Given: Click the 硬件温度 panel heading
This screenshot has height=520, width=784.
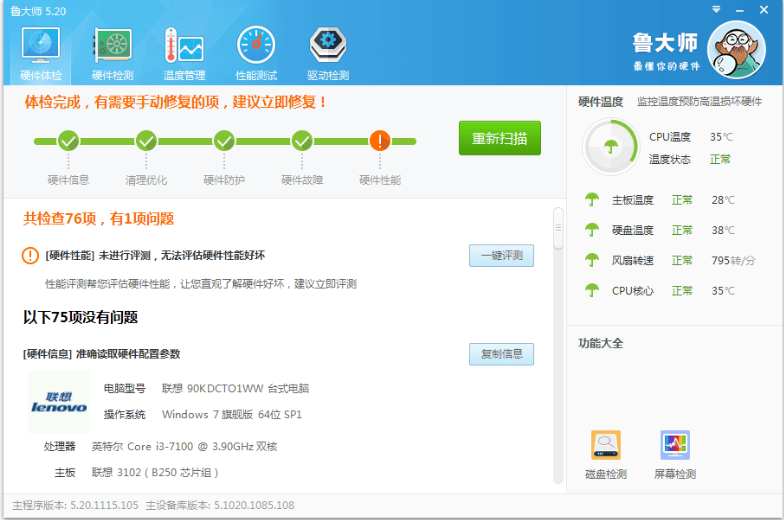Looking at the screenshot, I should point(600,102).
